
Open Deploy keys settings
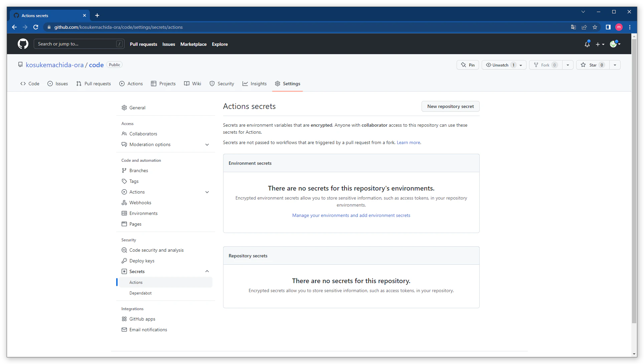tap(142, 261)
